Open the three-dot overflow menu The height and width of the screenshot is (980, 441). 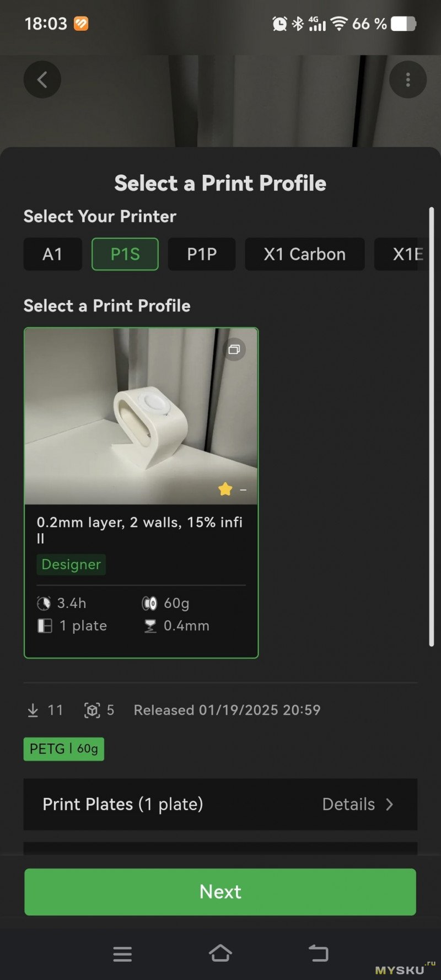pos(408,80)
